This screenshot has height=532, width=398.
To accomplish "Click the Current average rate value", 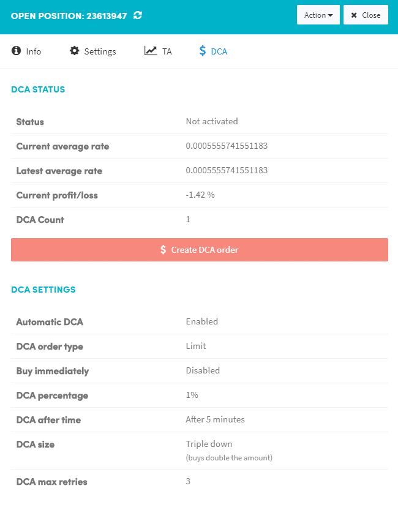I will pos(227,146).
